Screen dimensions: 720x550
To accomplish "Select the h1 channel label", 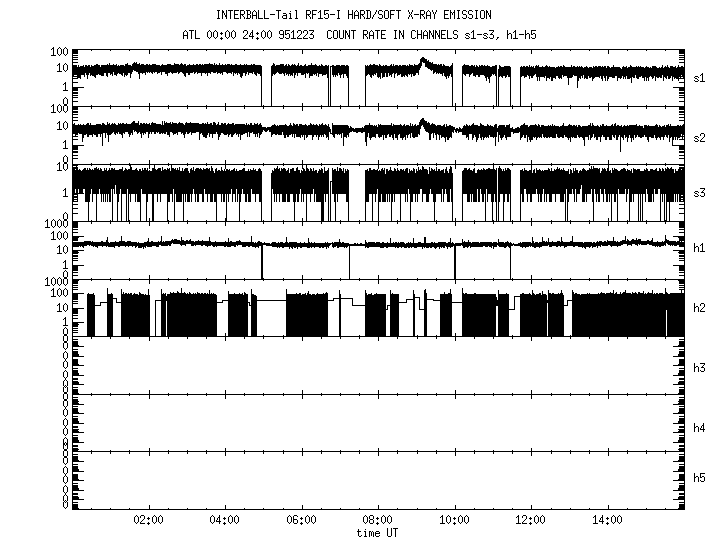I will click(x=699, y=249).
